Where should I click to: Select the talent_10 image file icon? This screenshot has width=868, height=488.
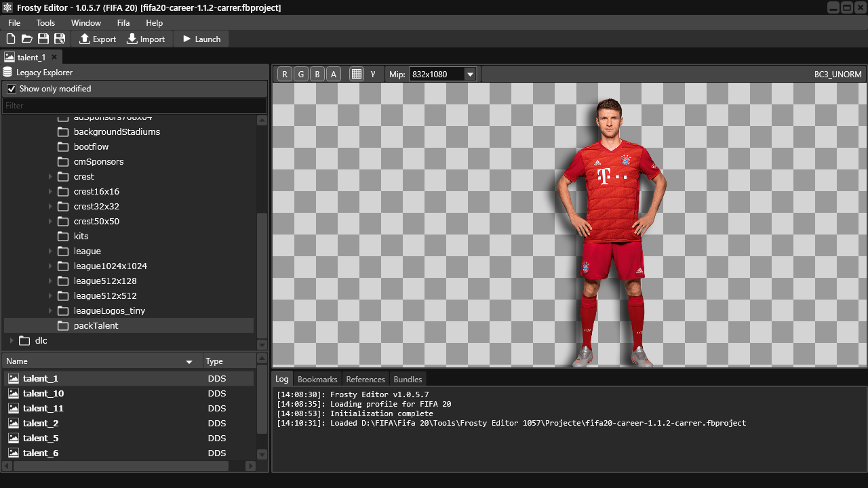tap(13, 394)
